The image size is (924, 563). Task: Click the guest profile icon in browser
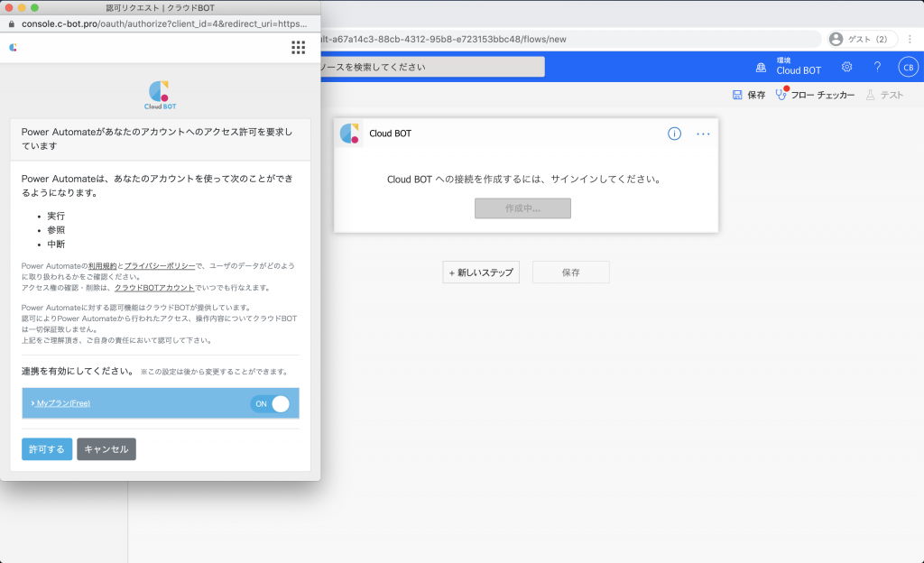(x=836, y=39)
